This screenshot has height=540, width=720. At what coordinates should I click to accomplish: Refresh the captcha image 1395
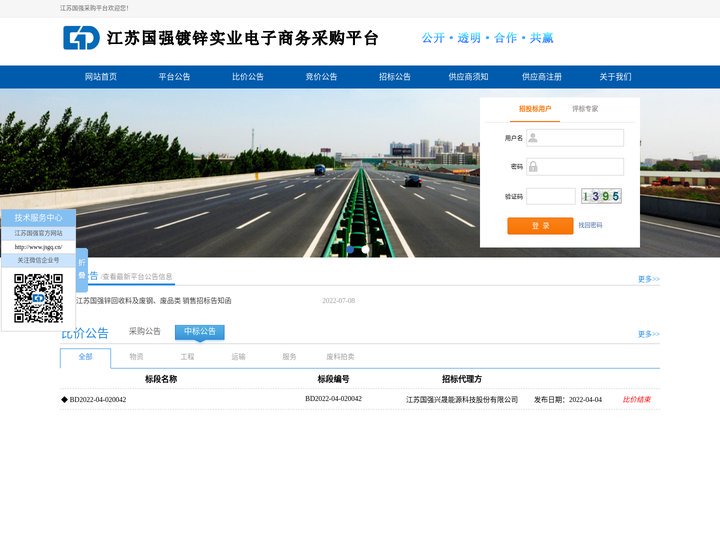point(601,196)
